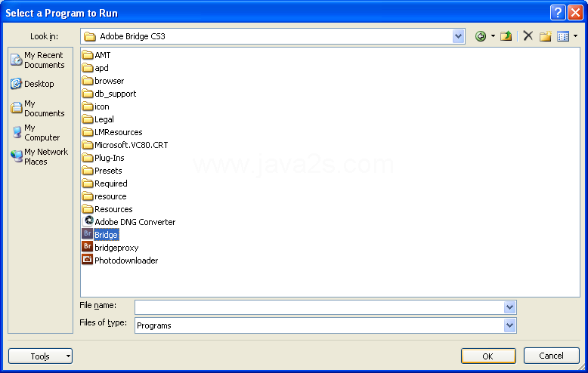Open the dialog Help question mark
The width and height of the screenshot is (588, 373).
click(x=558, y=13)
